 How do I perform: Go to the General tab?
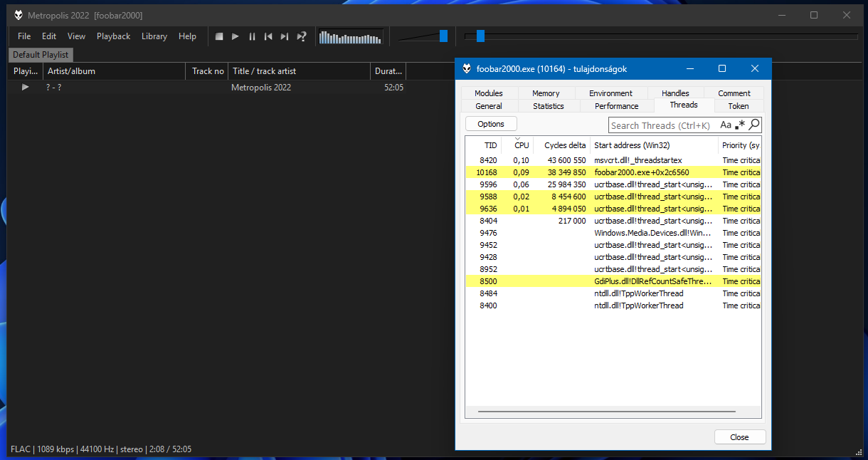click(x=489, y=106)
